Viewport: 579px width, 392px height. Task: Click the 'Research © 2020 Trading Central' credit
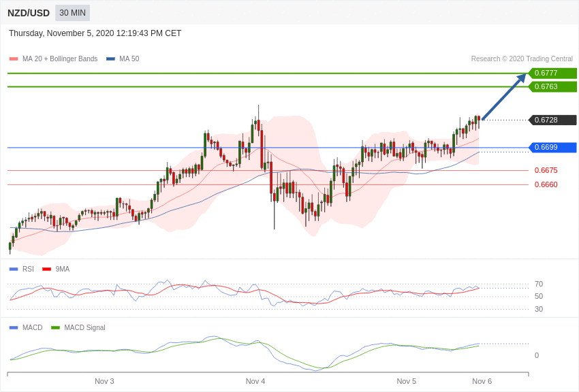522,59
